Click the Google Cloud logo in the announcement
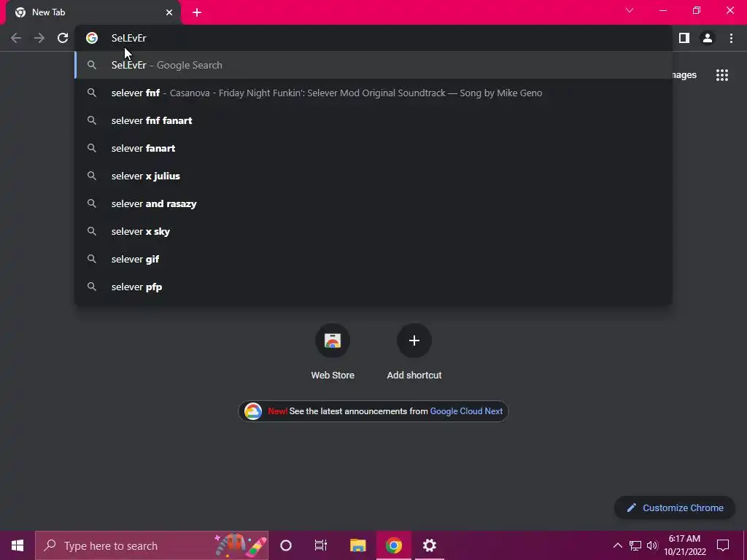This screenshot has width=747, height=560. [x=253, y=411]
